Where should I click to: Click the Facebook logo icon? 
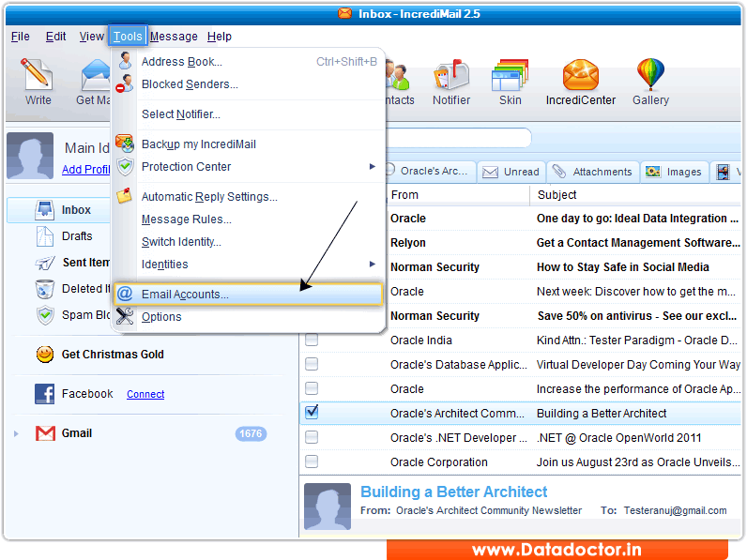pyautogui.click(x=44, y=394)
